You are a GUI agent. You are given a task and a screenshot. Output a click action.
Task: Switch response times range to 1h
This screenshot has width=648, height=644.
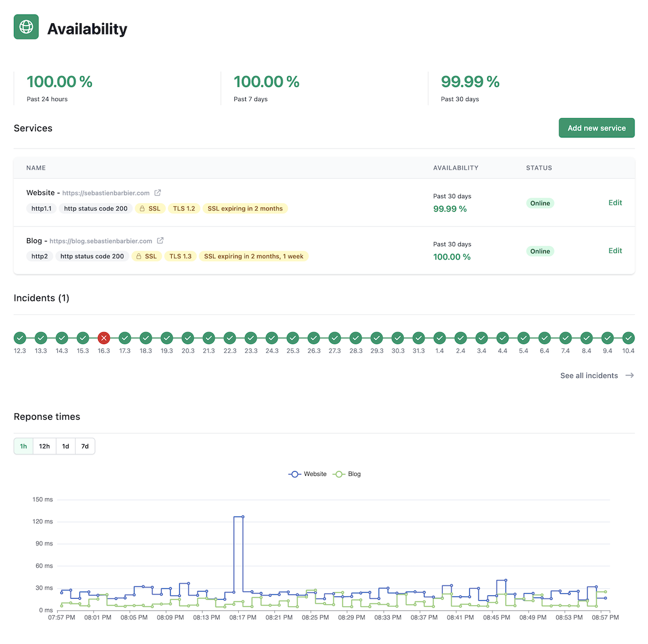click(24, 446)
